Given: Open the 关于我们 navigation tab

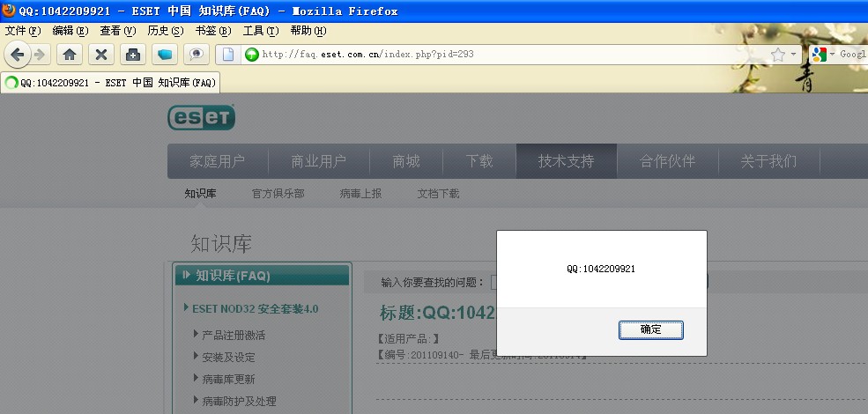Looking at the screenshot, I should tap(769, 161).
